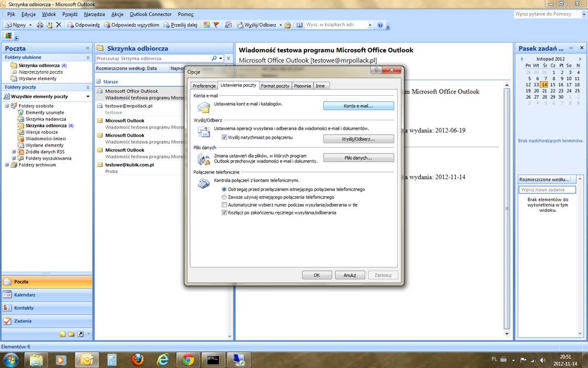Image resolution: width=588 pixels, height=368 pixels.
Task: Enable 'Automatycznie wybierz numer' checkbox
Action: (x=225, y=205)
